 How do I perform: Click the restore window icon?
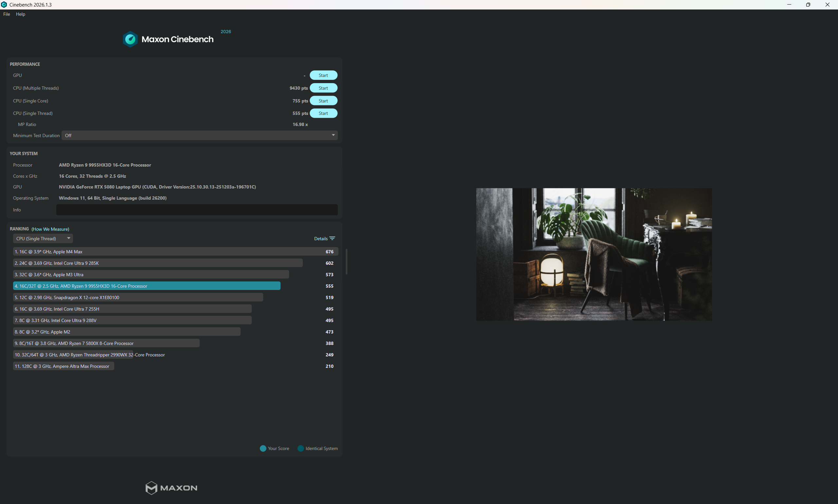click(808, 5)
